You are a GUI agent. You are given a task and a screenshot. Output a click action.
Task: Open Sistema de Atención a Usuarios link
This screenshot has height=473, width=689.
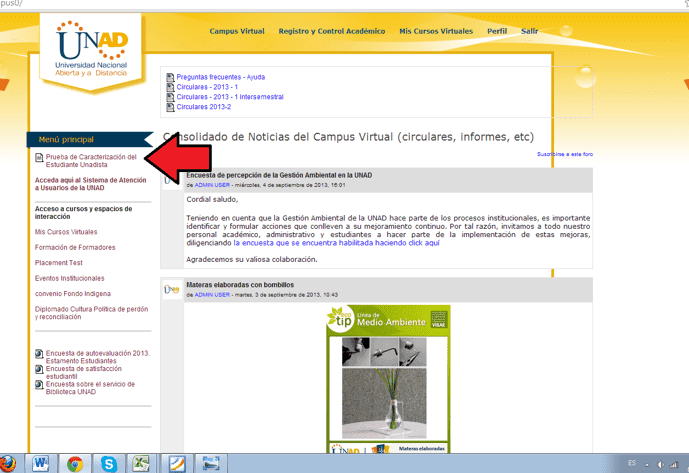[x=91, y=184]
